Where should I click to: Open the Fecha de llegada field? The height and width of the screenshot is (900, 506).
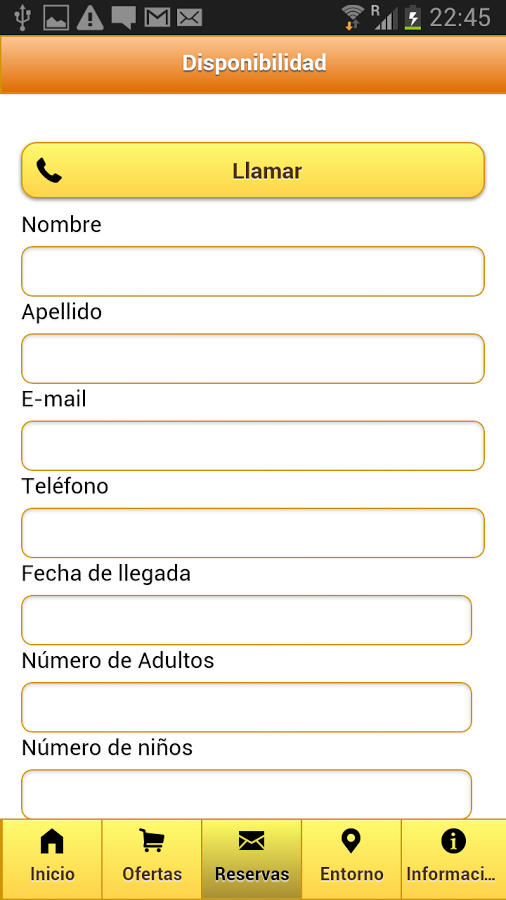(x=247, y=620)
